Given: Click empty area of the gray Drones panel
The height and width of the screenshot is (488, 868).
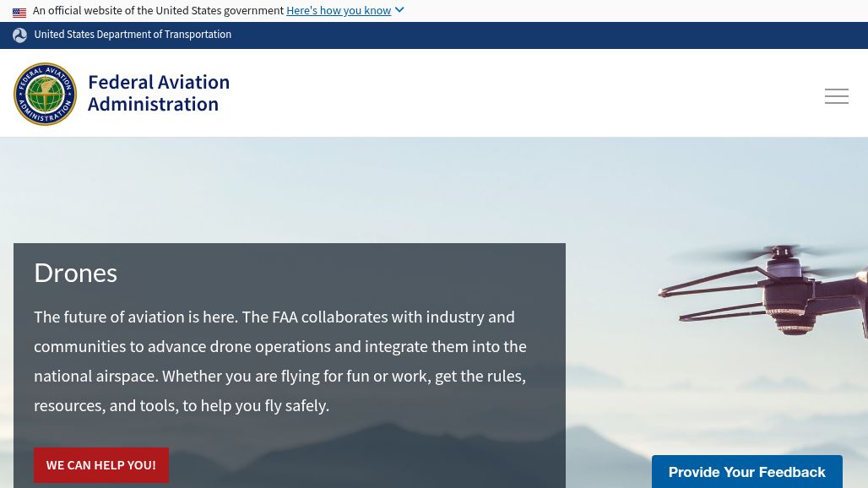Looking at the screenshot, I should pos(380,456).
